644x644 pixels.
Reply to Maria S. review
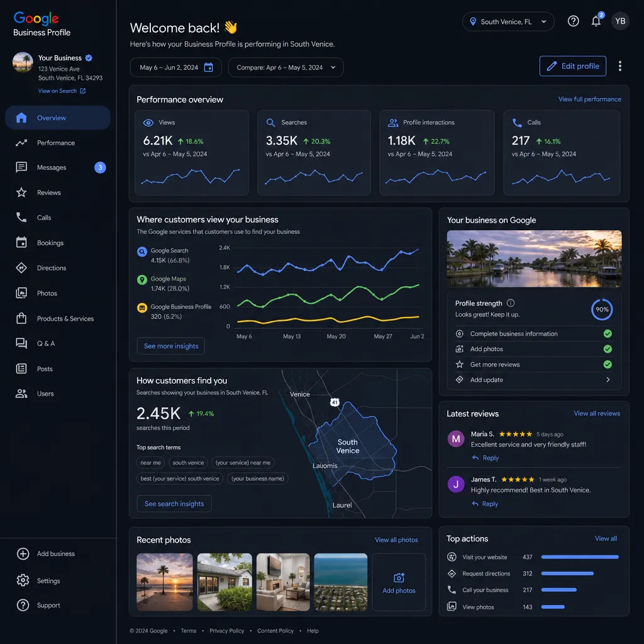tap(486, 458)
